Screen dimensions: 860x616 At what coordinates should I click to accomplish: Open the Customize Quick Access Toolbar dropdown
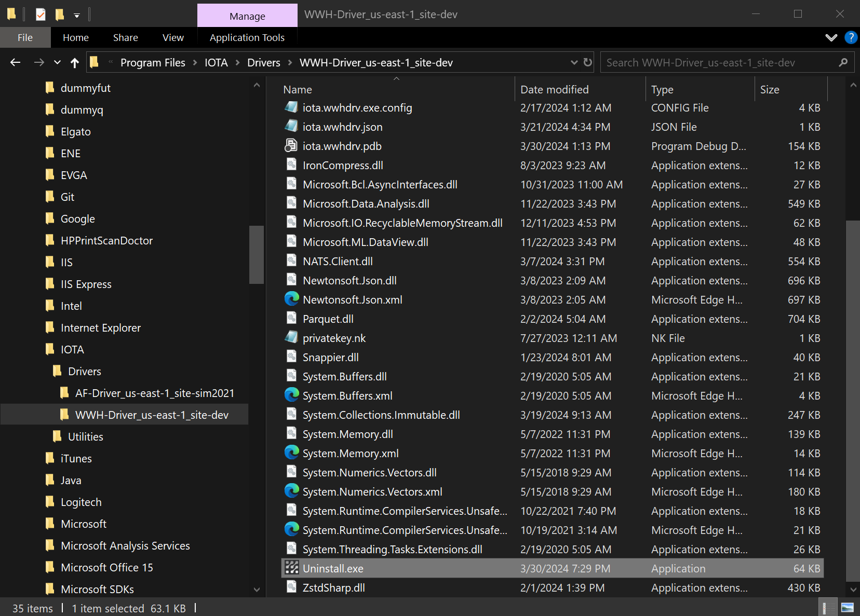tap(77, 15)
